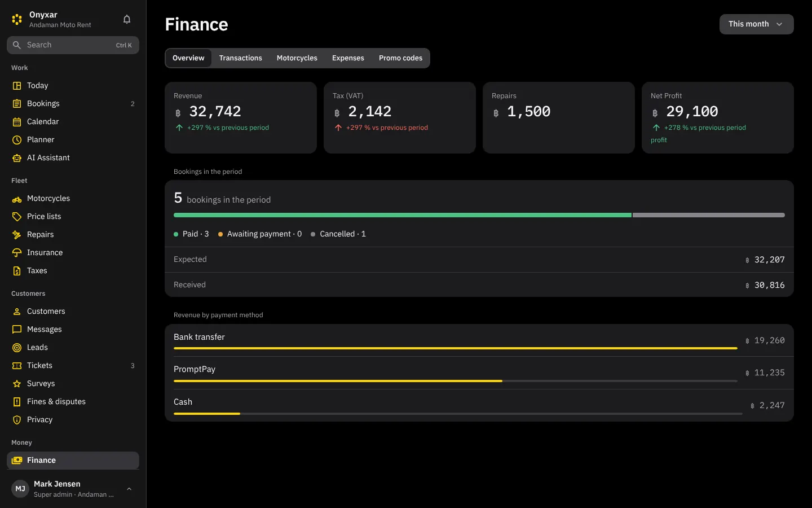Click the Cash amount 2,247
Image resolution: width=812 pixels, height=508 pixels.
(772, 405)
